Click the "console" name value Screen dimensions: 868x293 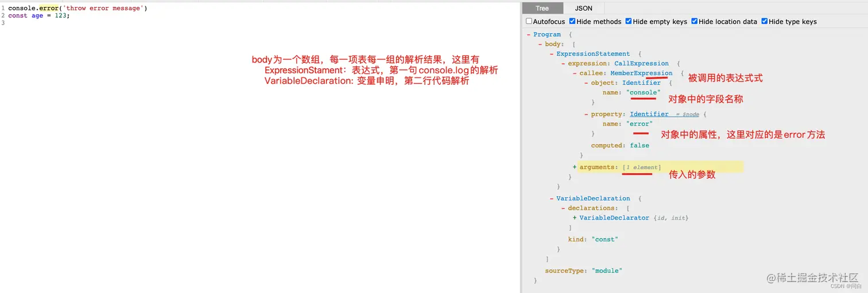coord(643,92)
